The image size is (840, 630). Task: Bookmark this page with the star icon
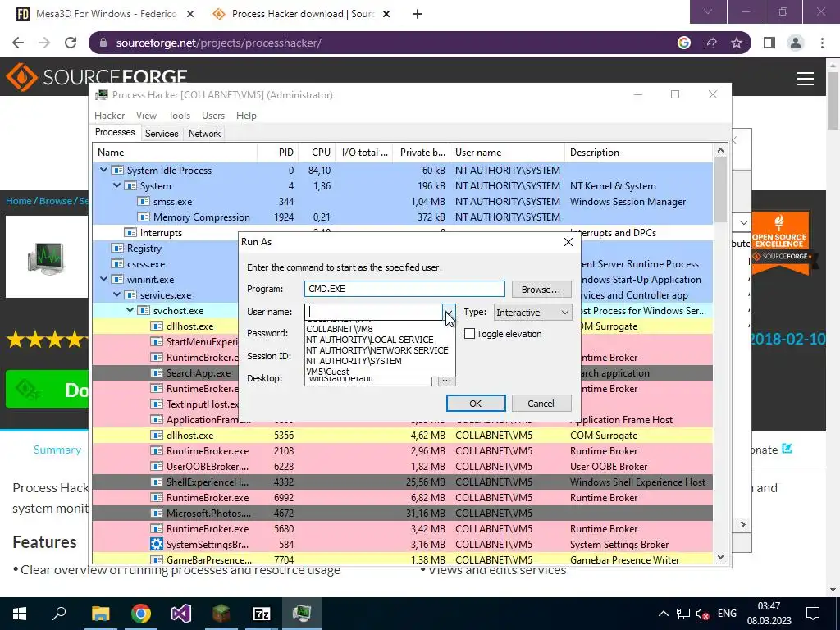coord(737,43)
